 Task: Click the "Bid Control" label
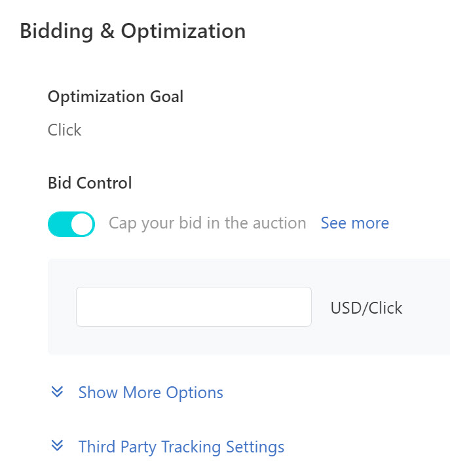[90, 183]
